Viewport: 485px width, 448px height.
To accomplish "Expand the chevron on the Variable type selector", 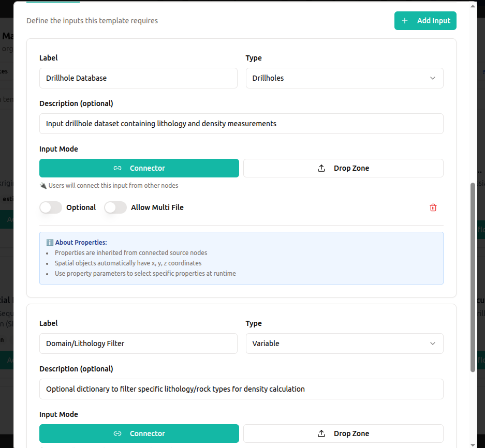I will pyautogui.click(x=432, y=343).
